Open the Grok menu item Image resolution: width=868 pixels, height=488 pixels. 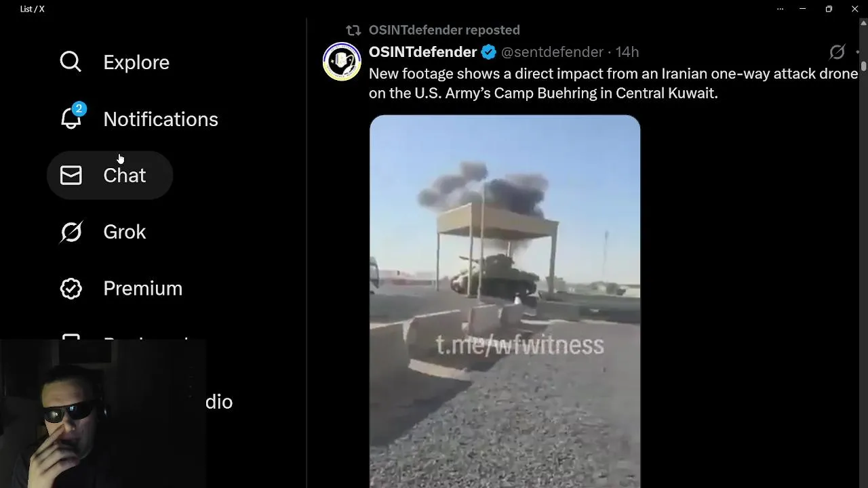(x=103, y=232)
